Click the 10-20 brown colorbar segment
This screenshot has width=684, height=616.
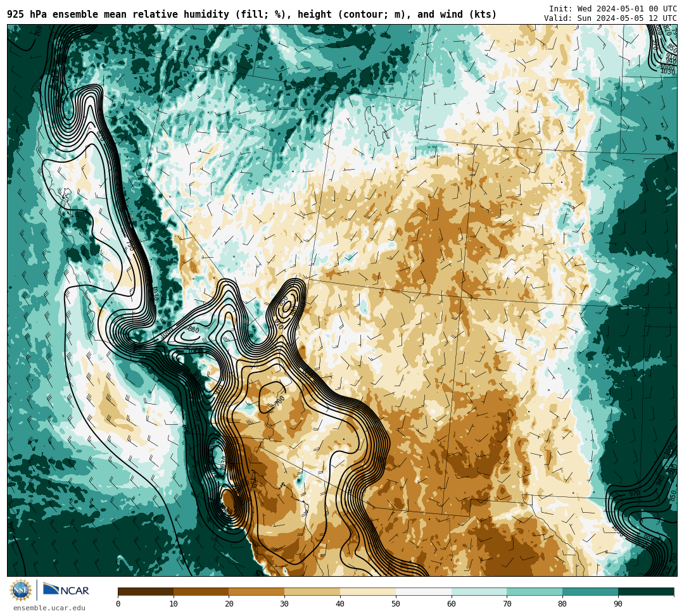pyautogui.click(x=201, y=591)
